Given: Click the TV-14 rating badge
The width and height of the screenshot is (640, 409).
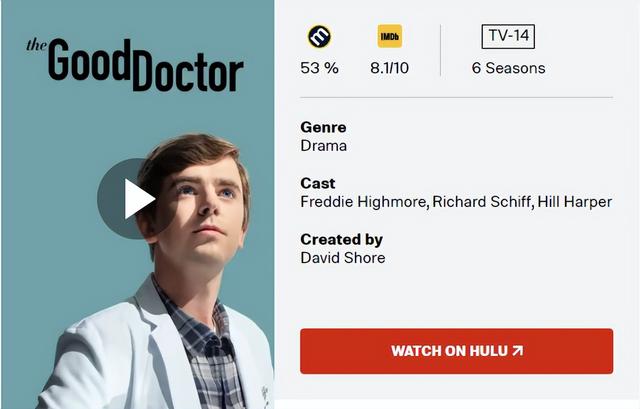Looking at the screenshot, I should tap(508, 36).
